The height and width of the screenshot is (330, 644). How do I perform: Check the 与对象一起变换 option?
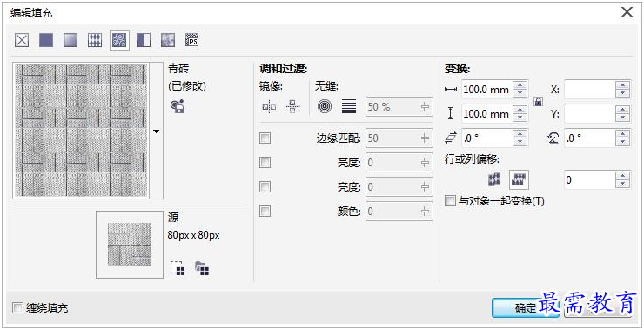451,201
